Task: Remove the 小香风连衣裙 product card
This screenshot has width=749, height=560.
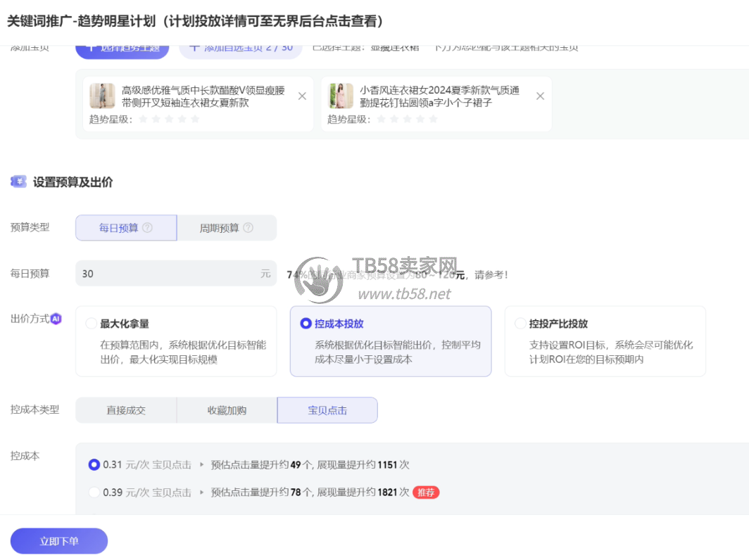Action: click(540, 96)
